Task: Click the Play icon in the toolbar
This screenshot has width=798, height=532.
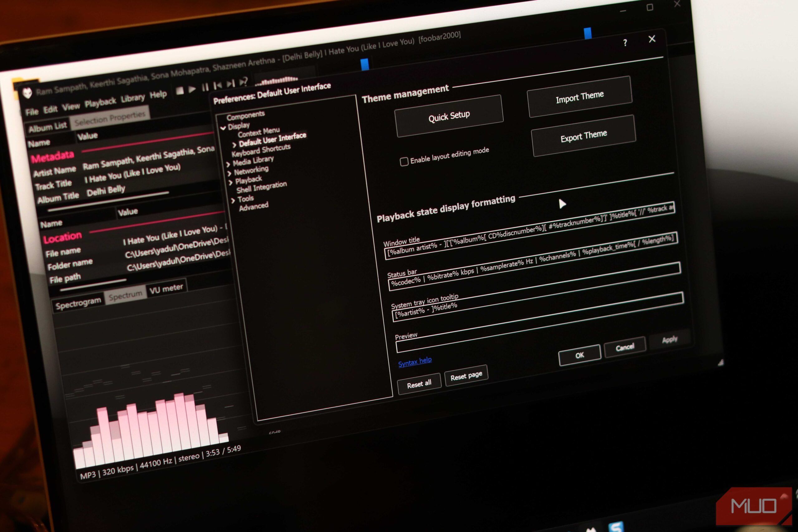Action: pyautogui.click(x=192, y=89)
